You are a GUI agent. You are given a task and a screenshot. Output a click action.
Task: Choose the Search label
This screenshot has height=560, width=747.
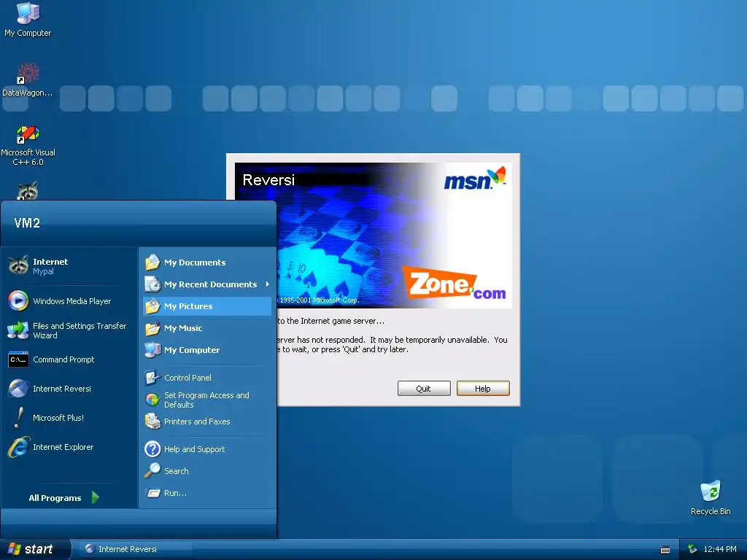point(177,471)
